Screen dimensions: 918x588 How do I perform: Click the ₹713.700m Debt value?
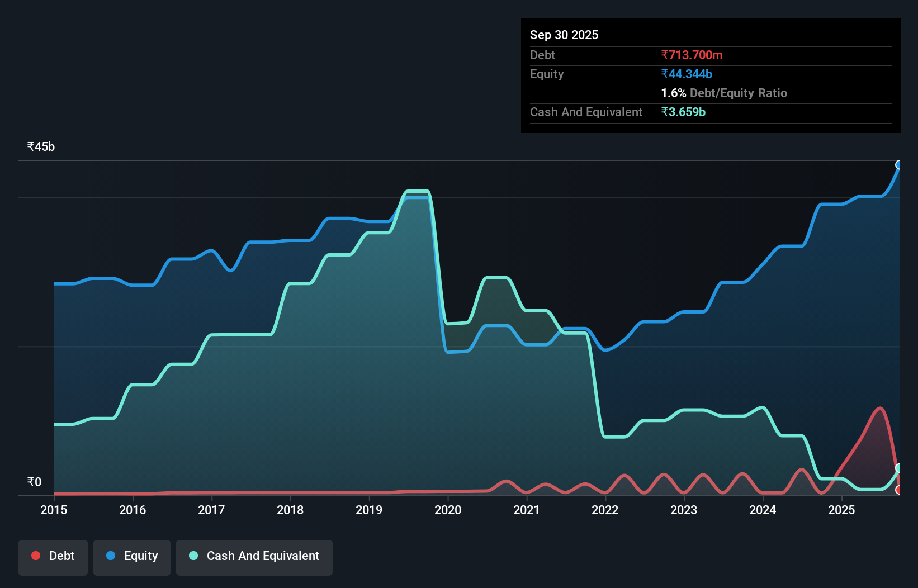(692, 55)
